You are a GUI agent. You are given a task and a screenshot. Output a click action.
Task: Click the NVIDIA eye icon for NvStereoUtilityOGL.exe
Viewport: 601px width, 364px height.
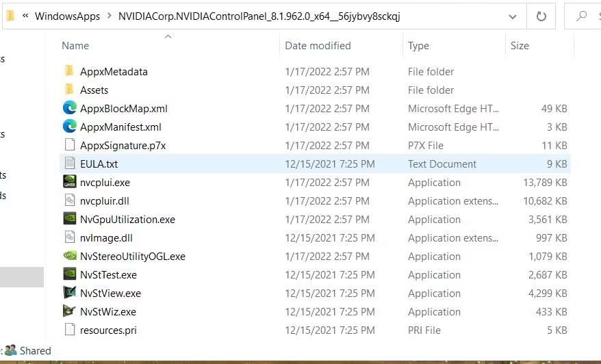tap(70, 256)
